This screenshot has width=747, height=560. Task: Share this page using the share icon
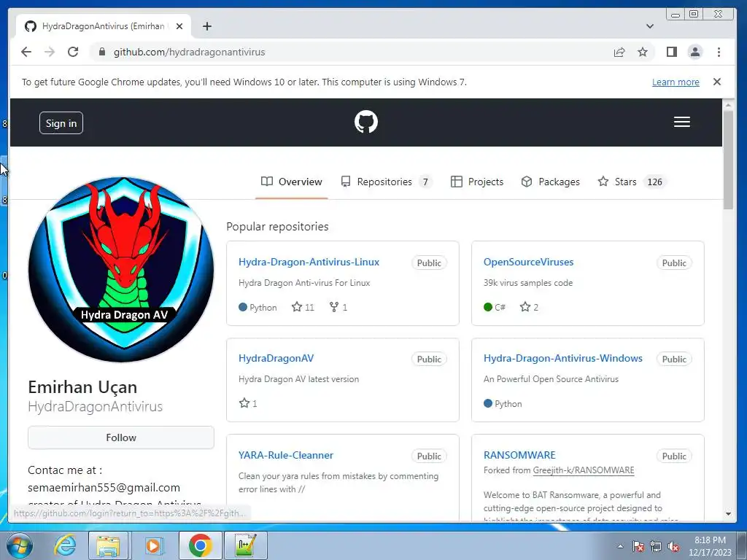coord(619,52)
